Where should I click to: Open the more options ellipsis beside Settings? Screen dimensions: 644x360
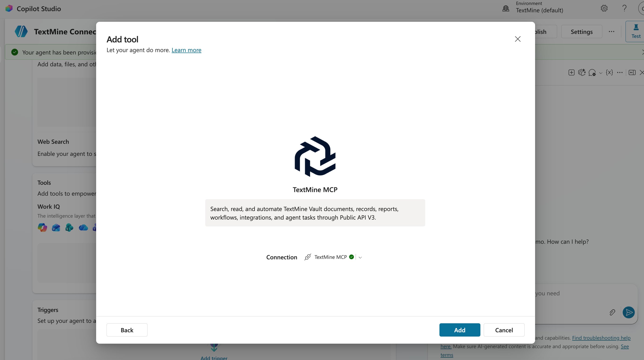pos(611,31)
